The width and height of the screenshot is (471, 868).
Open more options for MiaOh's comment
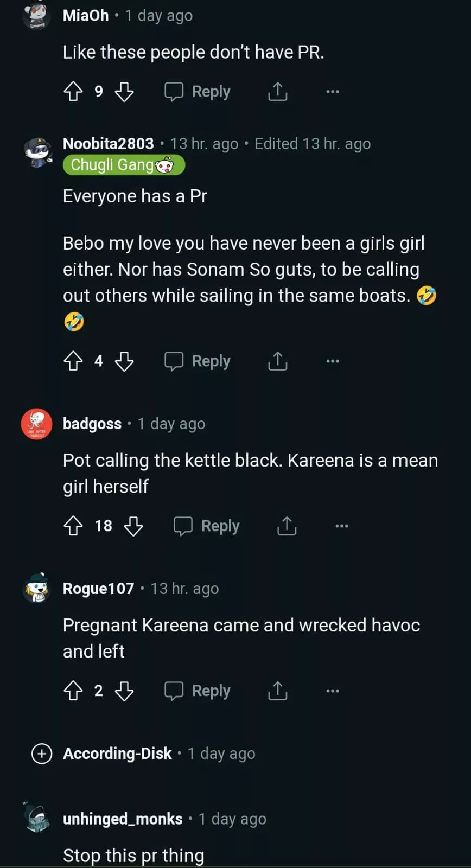coord(333,92)
